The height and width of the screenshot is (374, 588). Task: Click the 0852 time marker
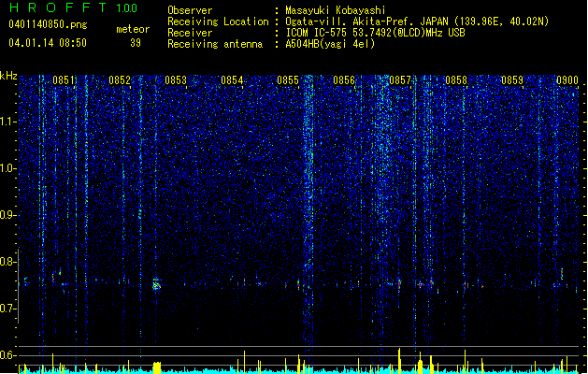(120, 80)
